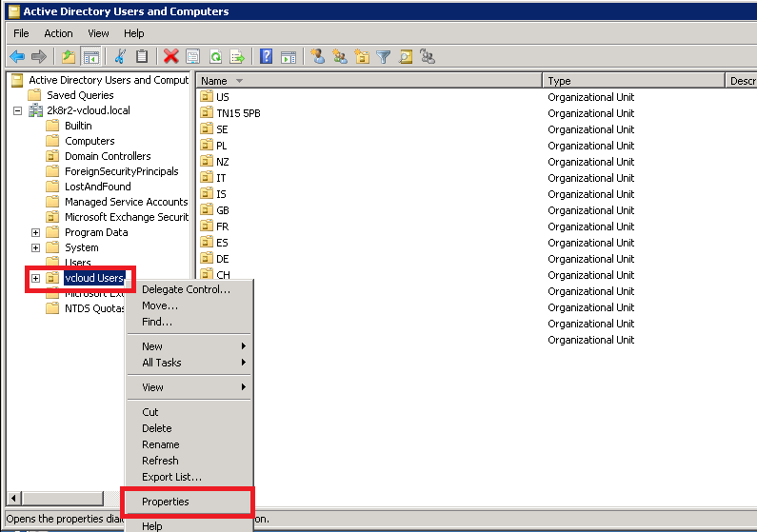Open the All Tasks submenu arrow
The height and width of the screenshot is (532, 757).
(244, 363)
